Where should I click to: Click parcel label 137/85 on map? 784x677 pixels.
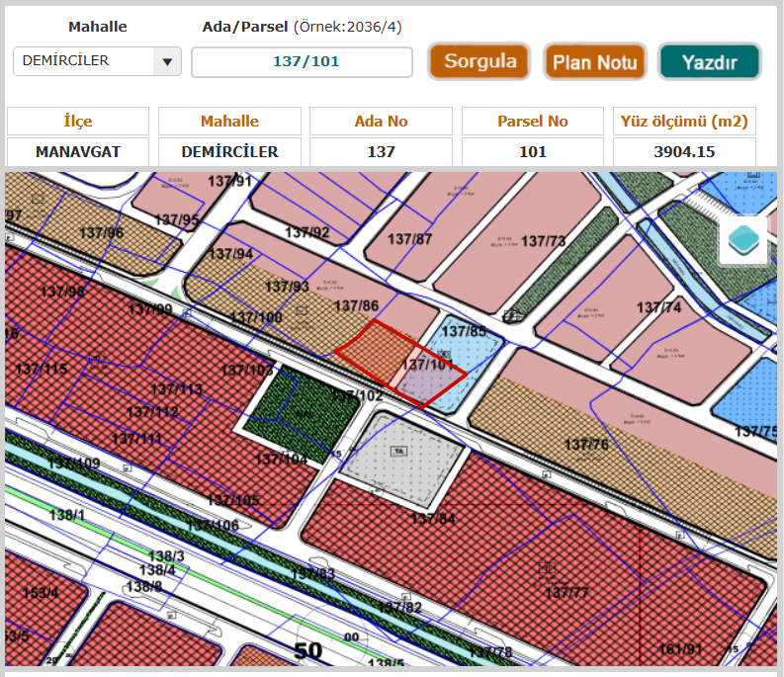click(x=464, y=331)
